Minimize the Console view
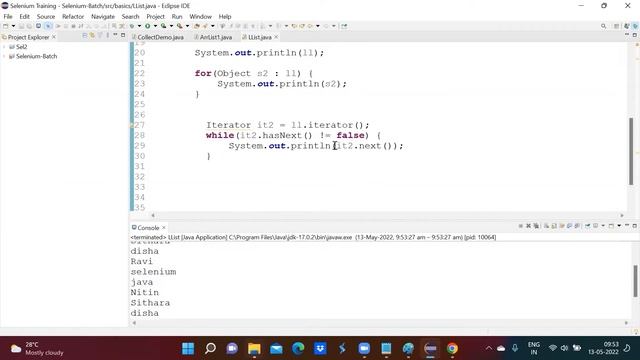 [627, 225]
